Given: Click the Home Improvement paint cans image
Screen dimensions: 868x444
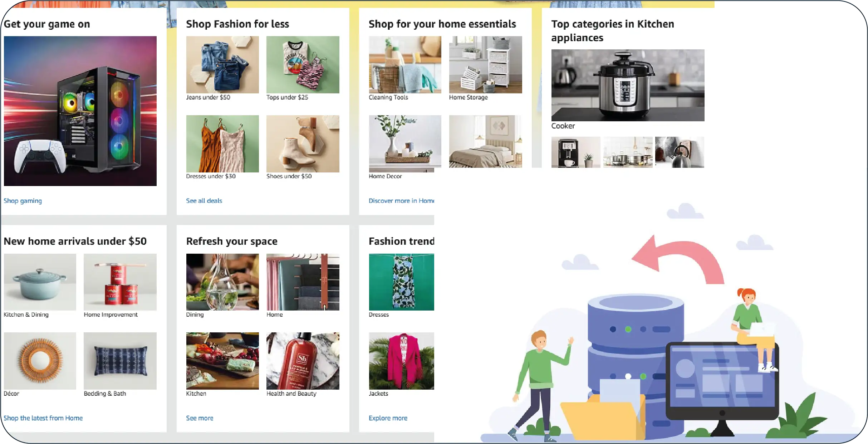Looking at the screenshot, I should coord(120,282).
